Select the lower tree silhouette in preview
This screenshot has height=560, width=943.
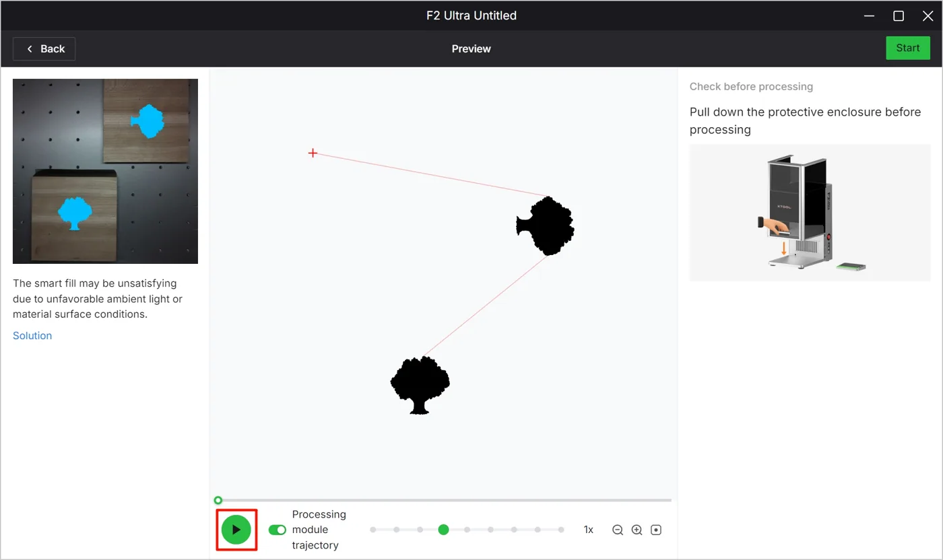pos(420,385)
